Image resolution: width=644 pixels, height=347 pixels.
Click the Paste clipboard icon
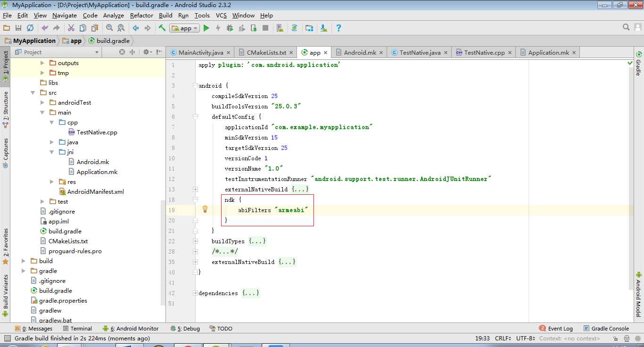[x=95, y=28]
